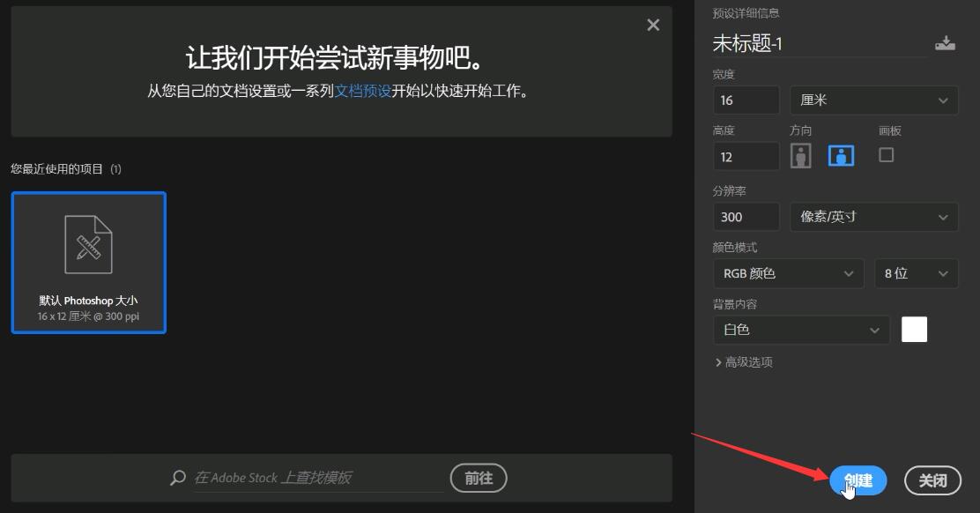
Task: Click the 创建 create button
Action: click(x=858, y=480)
